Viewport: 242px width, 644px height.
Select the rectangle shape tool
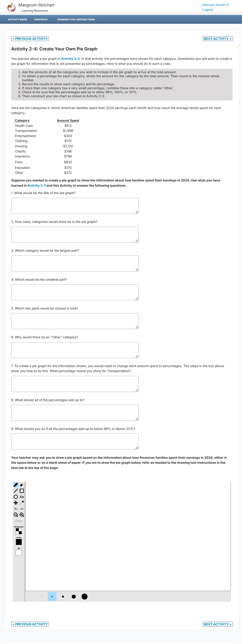pos(22,491)
